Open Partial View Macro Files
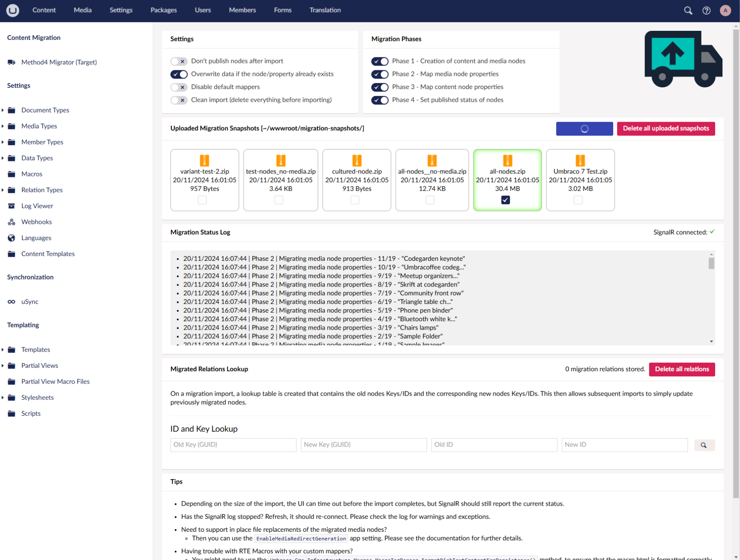Screen dimensions: 740x560 coord(55,381)
